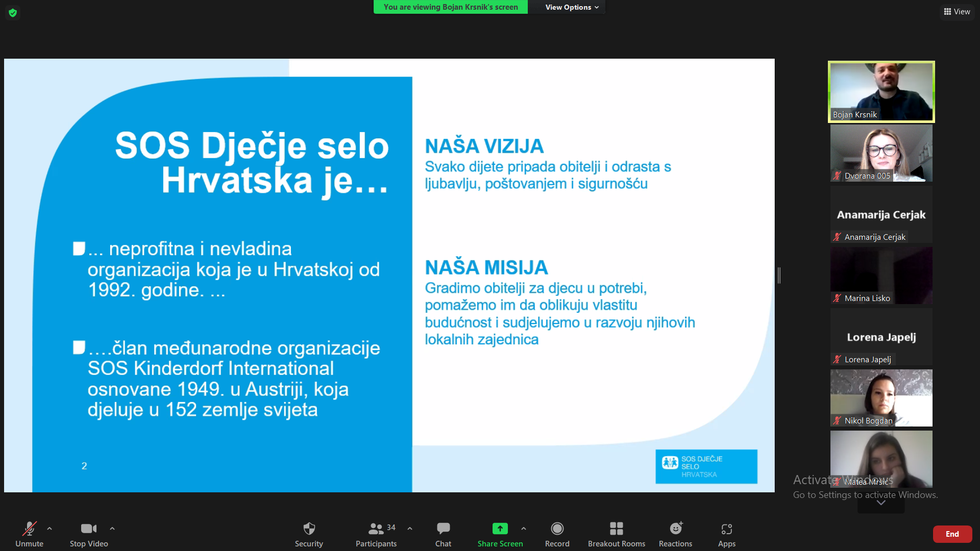Open the Security shield menu

309,534
